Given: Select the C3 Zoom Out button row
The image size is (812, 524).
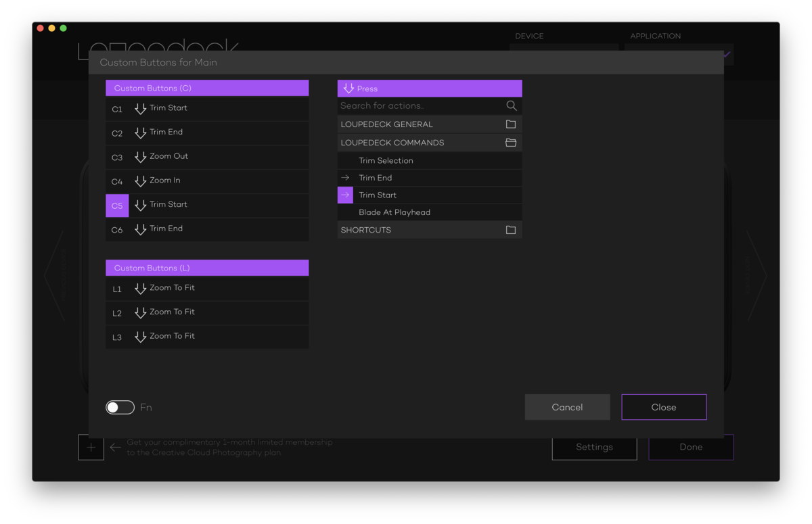Looking at the screenshot, I should pos(207,157).
